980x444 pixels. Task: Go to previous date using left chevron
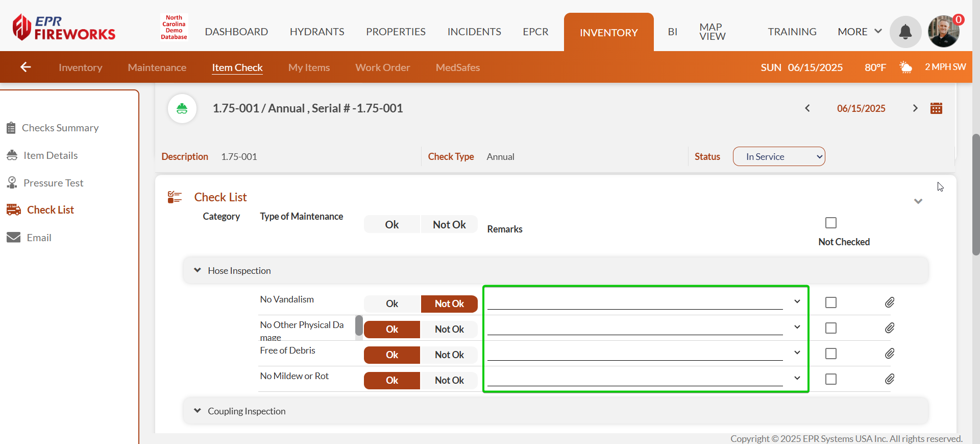pos(807,108)
